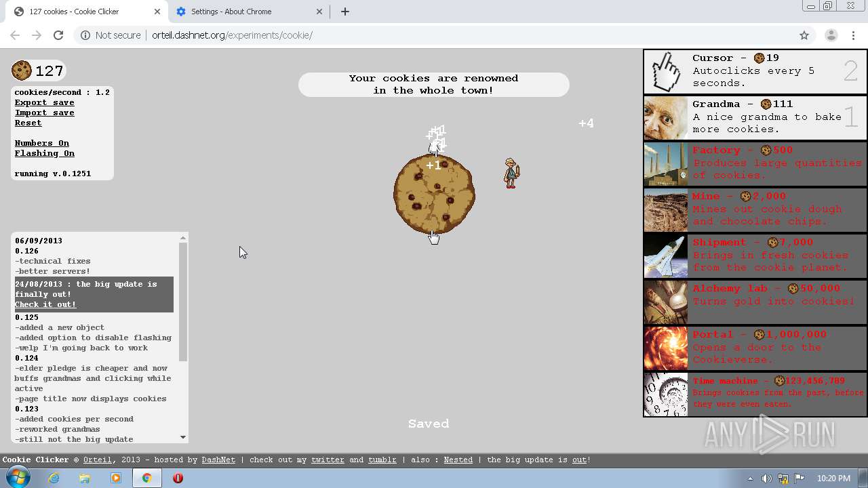Select the Portal store item
Image resolution: width=868 pixels, height=488 pixels.
click(755, 348)
